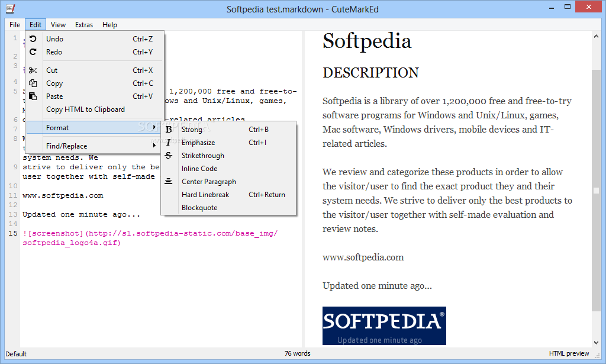Minimize the CuteMarkEd window
Screen dimensions: 606x364
pos(552,8)
